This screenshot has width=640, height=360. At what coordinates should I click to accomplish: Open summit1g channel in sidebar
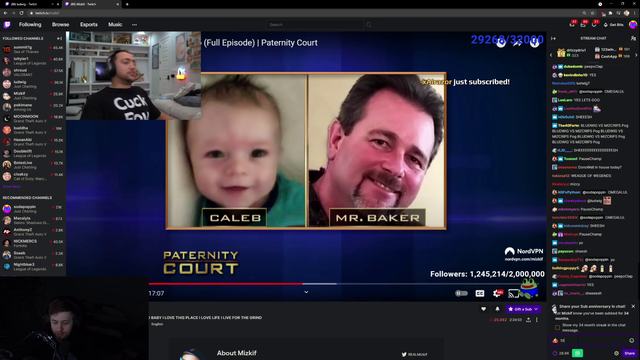[x=33, y=49]
